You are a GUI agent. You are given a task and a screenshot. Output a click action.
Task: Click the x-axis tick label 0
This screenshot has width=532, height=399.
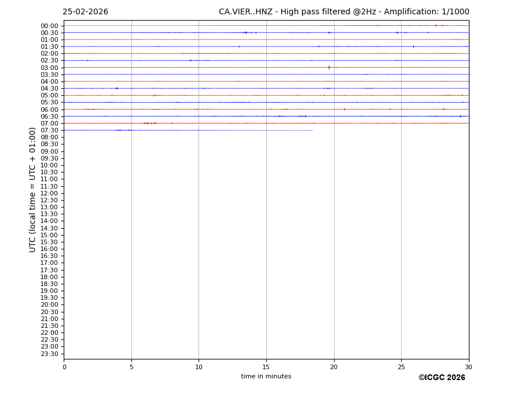coord(64,367)
